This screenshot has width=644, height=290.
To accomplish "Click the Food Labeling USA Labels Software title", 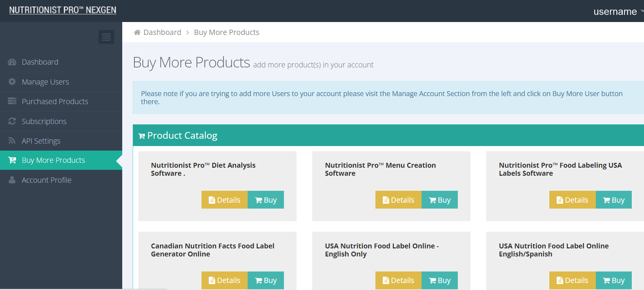I will click(x=560, y=169).
